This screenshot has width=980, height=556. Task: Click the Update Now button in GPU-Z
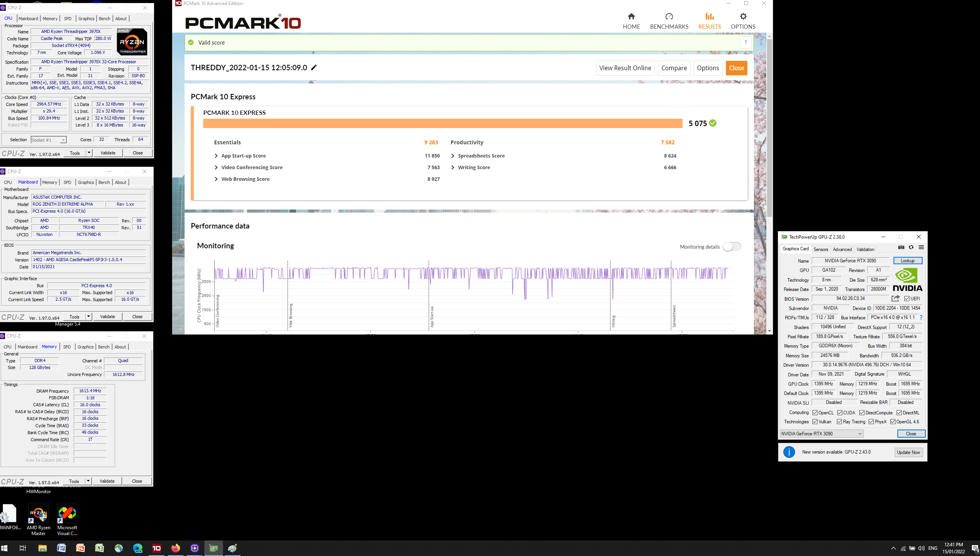pyautogui.click(x=908, y=452)
